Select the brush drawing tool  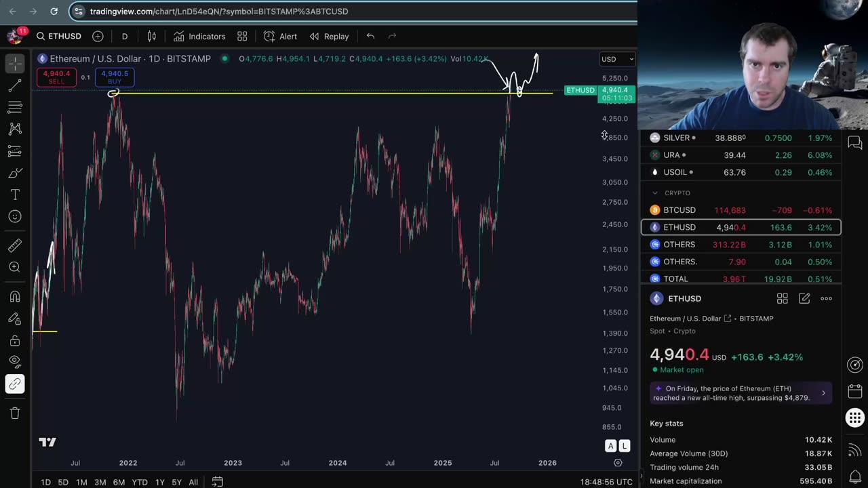[15, 173]
